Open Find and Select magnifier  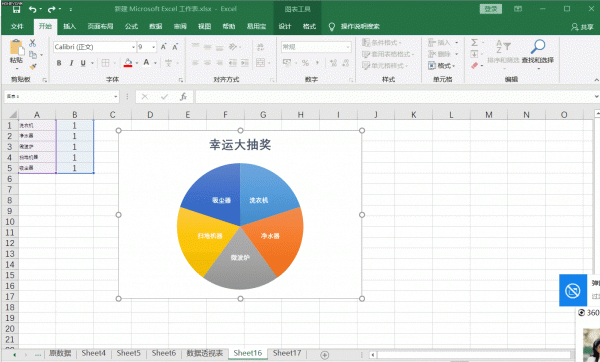pyautogui.click(x=538, y=47)
